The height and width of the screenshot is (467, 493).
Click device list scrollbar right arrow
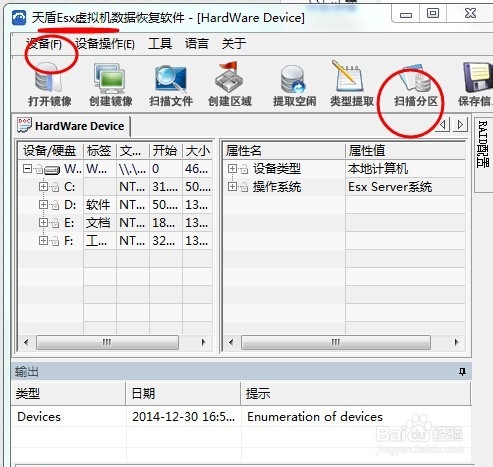[x=204, y=342]
